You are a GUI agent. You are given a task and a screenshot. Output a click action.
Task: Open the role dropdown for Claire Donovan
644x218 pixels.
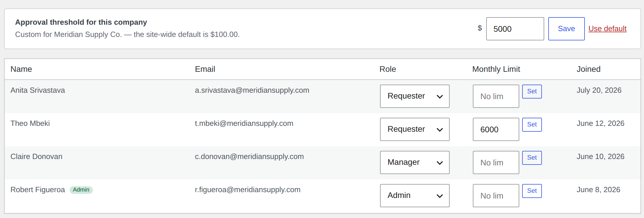[415, 162]
